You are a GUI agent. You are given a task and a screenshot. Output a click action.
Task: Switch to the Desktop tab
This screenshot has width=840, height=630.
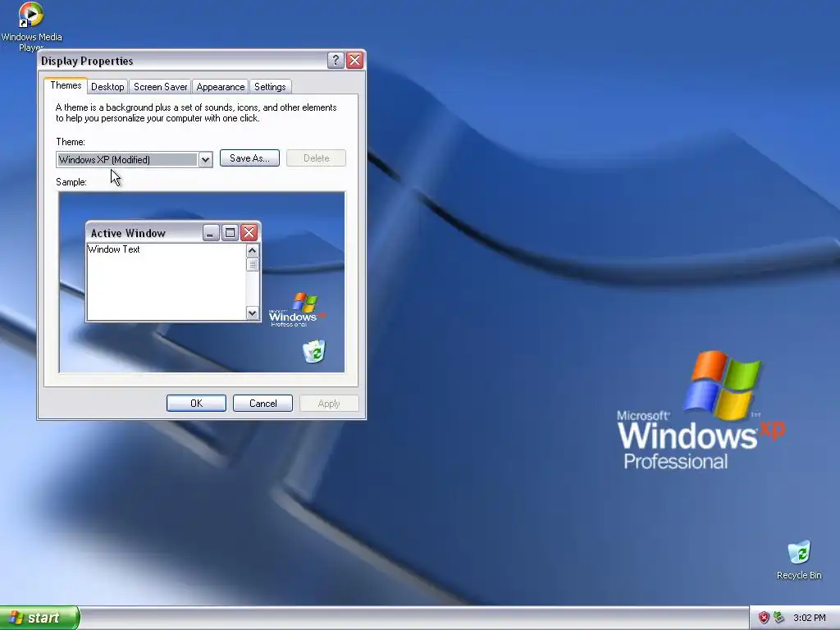click(x=107, y=87)
